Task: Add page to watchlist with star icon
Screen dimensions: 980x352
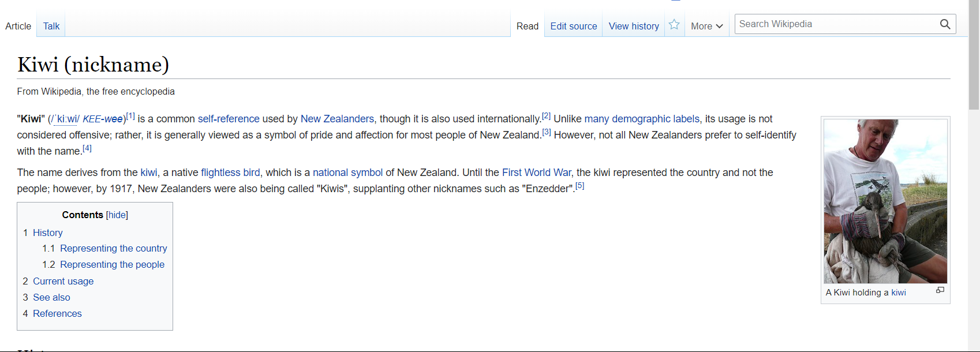Action: click(674, 25)
